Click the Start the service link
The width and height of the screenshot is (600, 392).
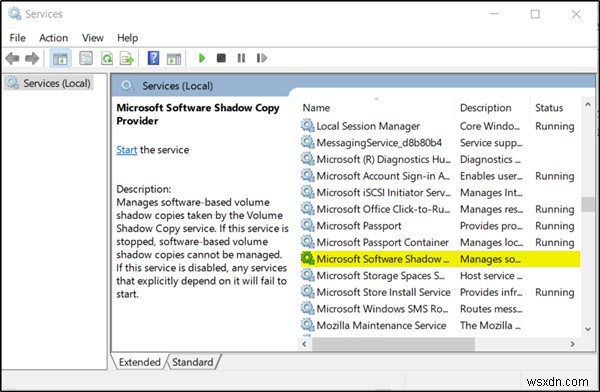(x=126, y=150)
